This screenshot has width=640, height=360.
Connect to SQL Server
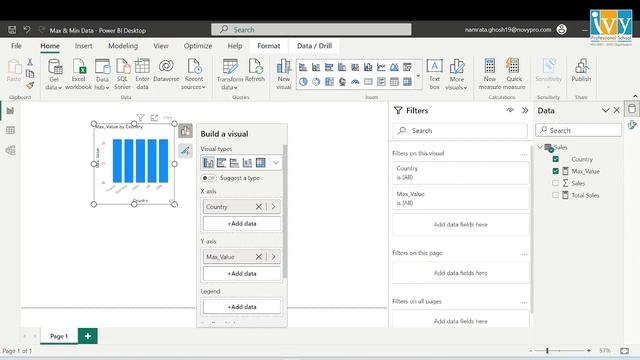point(122,74)
